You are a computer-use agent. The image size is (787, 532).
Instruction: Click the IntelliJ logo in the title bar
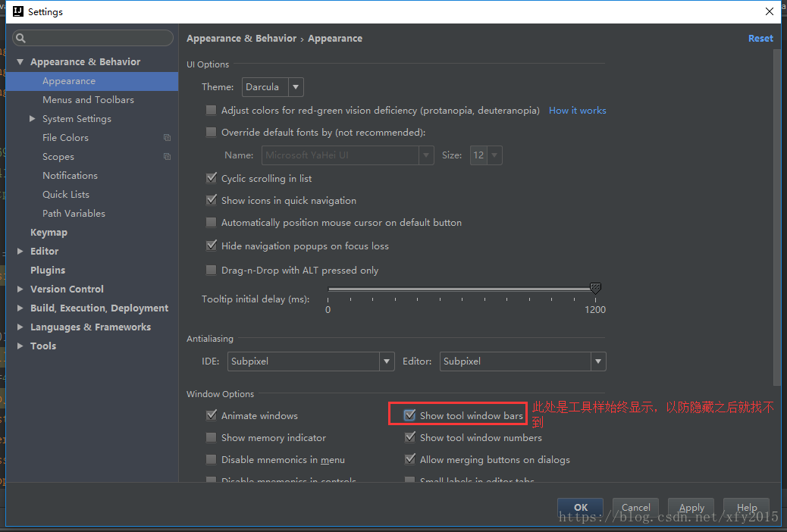coord(18,11)
